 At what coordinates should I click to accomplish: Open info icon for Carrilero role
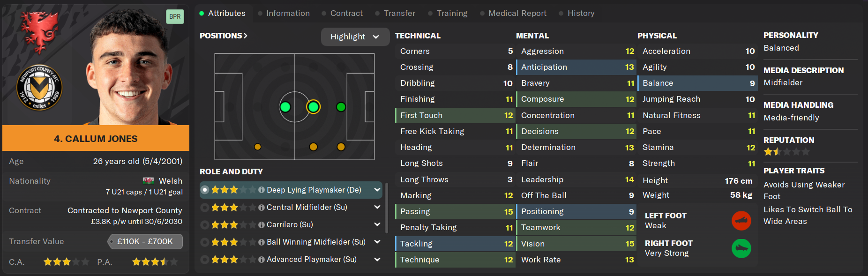click(x=262, y=224)
